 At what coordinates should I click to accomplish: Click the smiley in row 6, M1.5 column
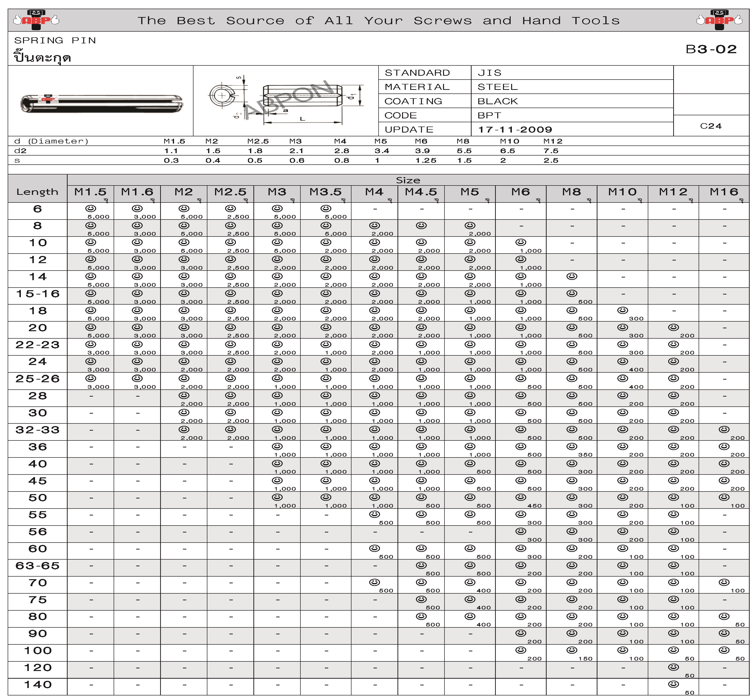(x=91, y=208)
